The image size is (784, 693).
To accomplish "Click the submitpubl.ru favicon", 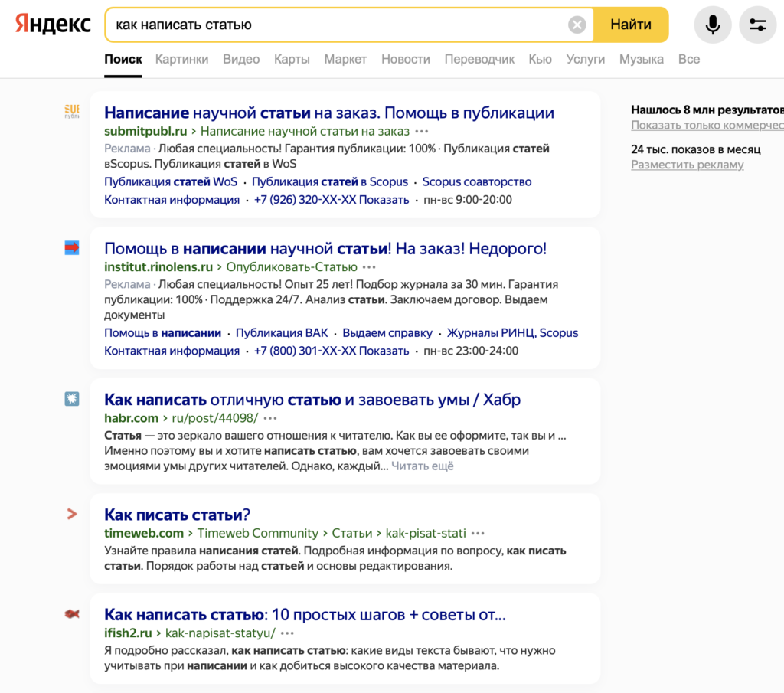I will (x=71, y=111).
